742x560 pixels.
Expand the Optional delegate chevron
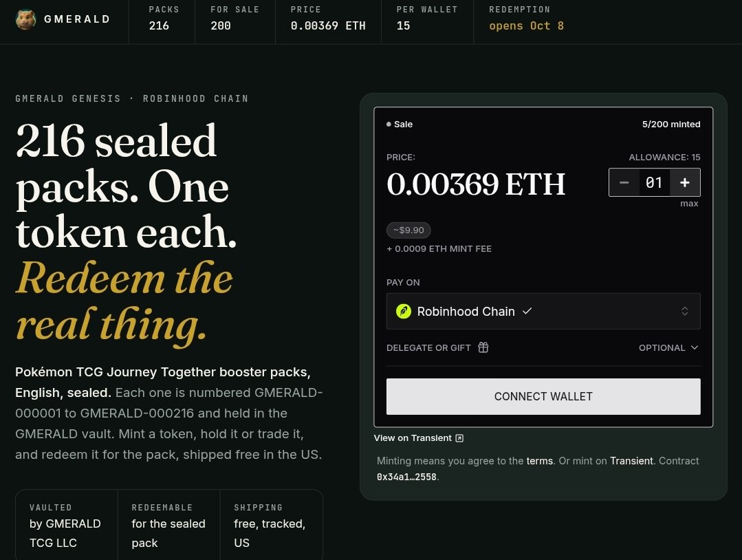pos(694,347)
